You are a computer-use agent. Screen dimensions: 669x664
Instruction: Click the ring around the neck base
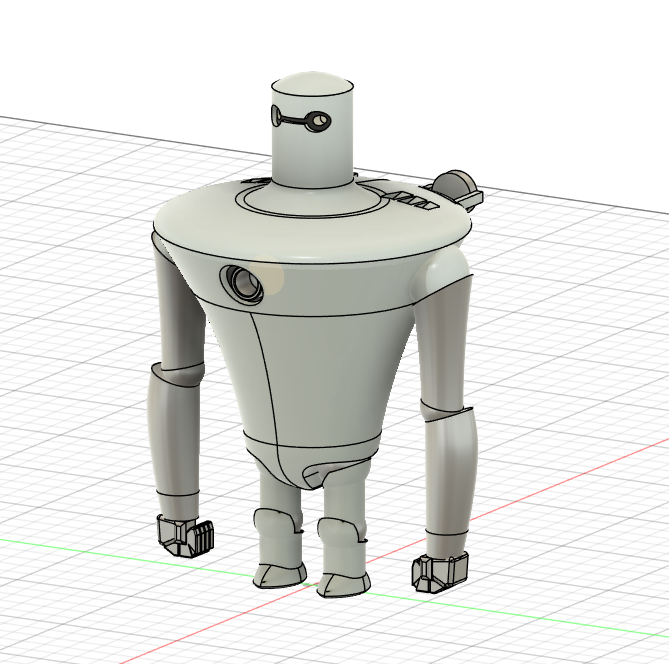310,203
